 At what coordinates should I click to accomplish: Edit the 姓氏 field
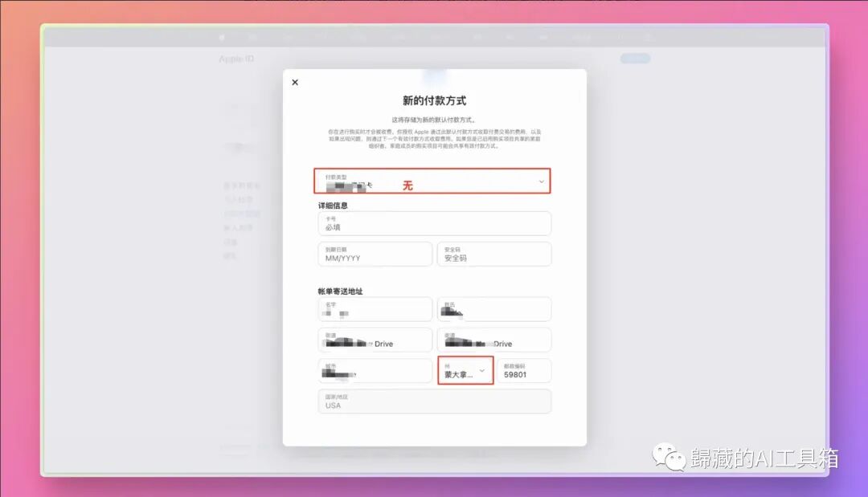coord(494,309)
